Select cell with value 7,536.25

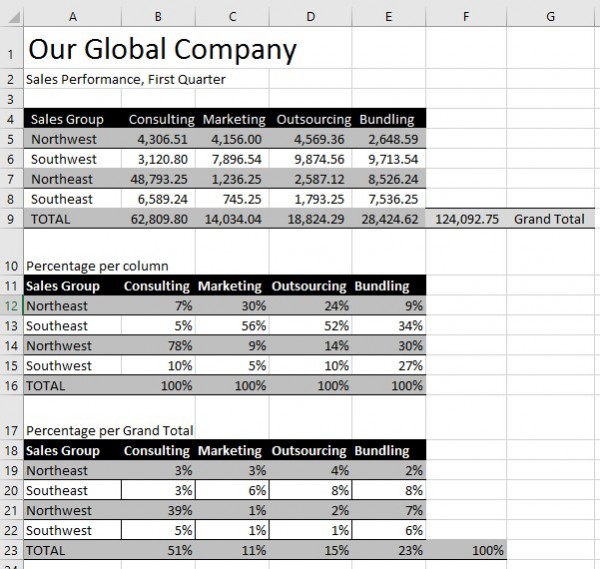click(x=388, y=199)
